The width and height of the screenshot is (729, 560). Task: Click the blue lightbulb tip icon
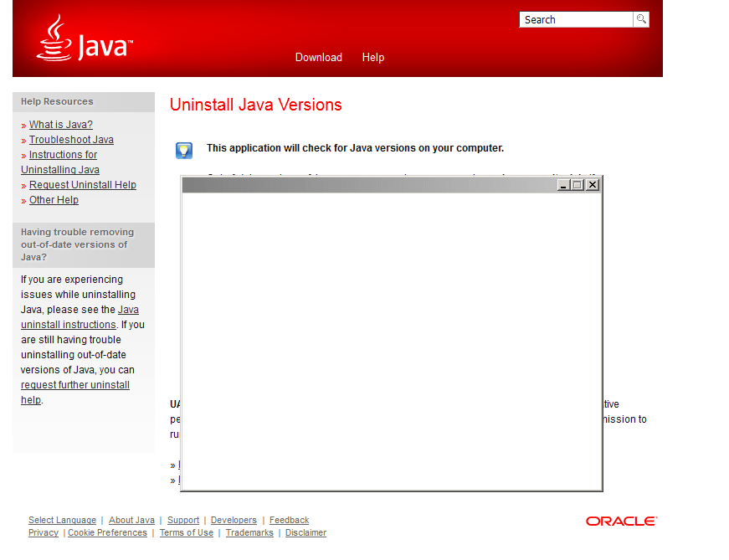pos(183,150)
